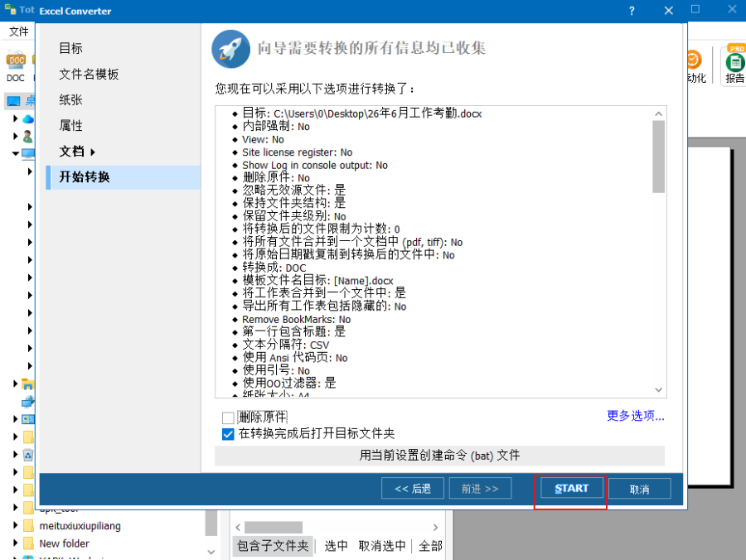Click 选中 in the main window bottom bar
This screenshot has width=746, height=560.
pos(336,546)
